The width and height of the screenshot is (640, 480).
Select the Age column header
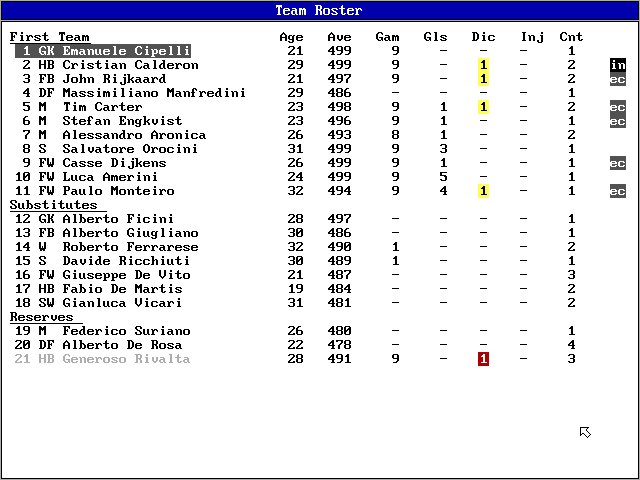coord(291,37)
